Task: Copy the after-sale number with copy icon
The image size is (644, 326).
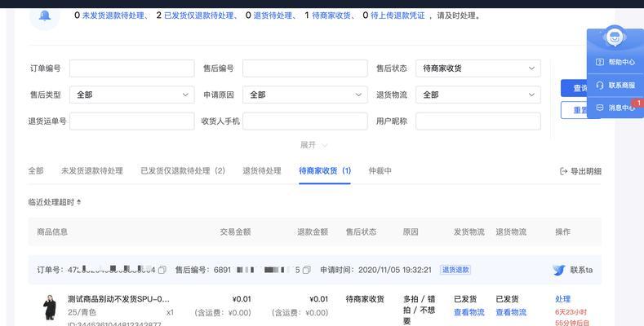Action: (308, 270)
